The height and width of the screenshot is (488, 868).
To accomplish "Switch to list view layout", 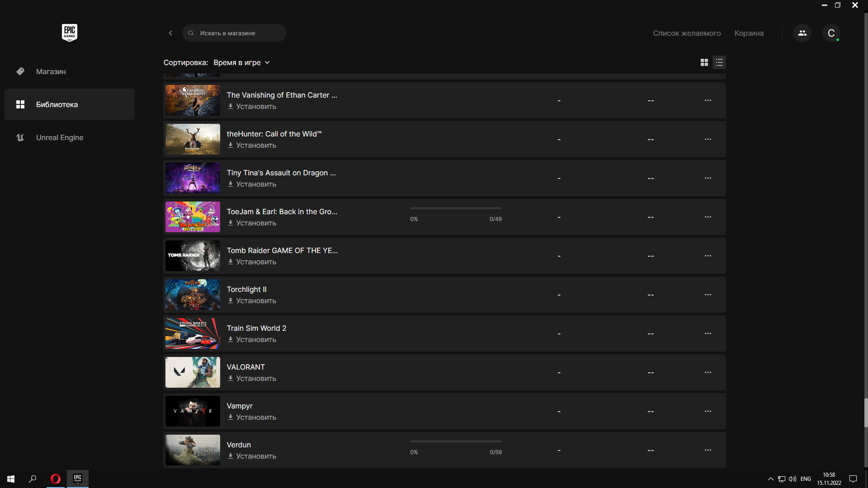I will (x=719, y=62).
